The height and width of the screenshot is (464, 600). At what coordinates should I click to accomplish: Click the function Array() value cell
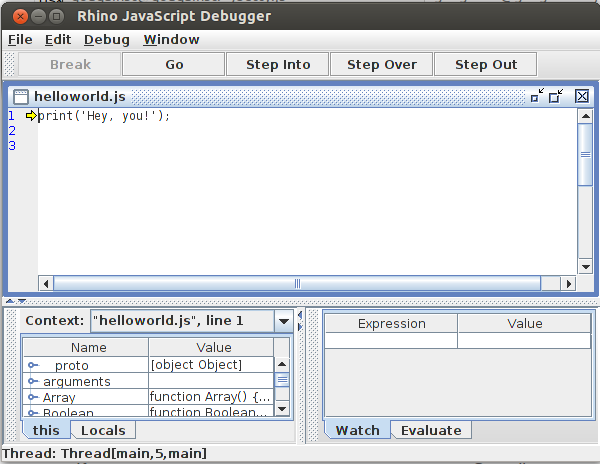[x=212, y=397]
